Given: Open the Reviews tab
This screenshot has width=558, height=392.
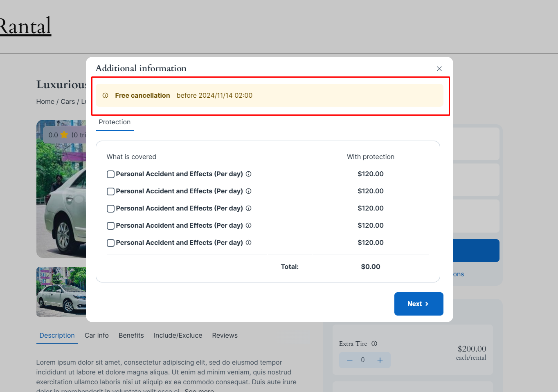Looking at the screenshot, I should [x=225, y=336].
